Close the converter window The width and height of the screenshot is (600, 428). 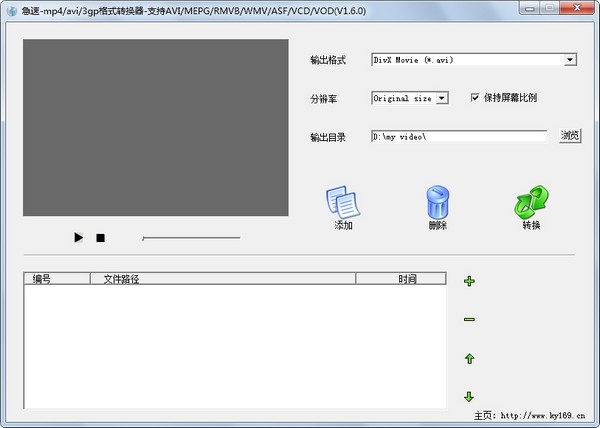(x=577, y=8)
